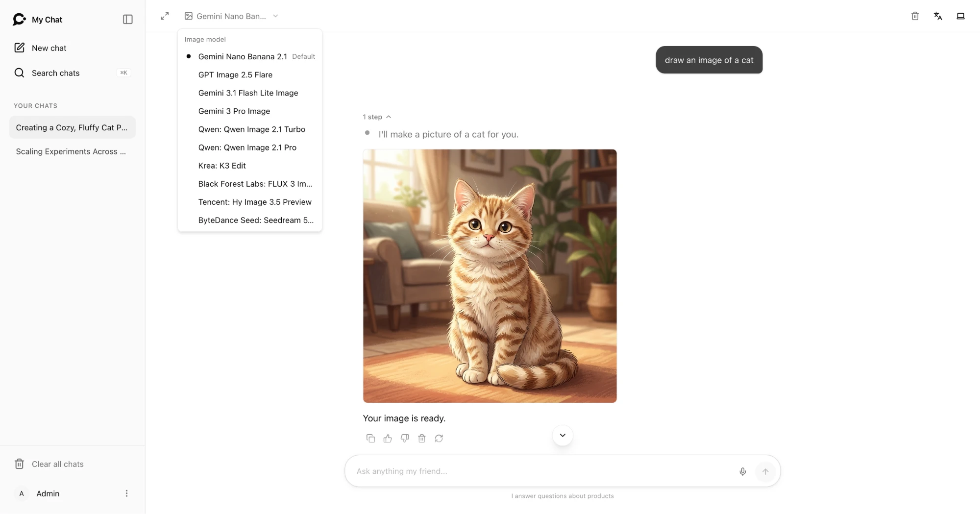Screen dimensions: 980x514
Task: Delete the response using its trash icon
Action: tap(422, 439)
